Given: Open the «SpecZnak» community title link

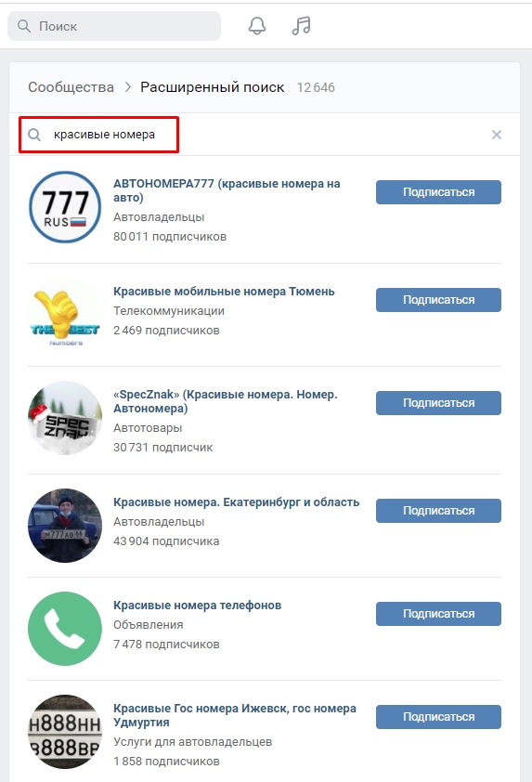Looking at the screenshot, I should coord(226,401).
